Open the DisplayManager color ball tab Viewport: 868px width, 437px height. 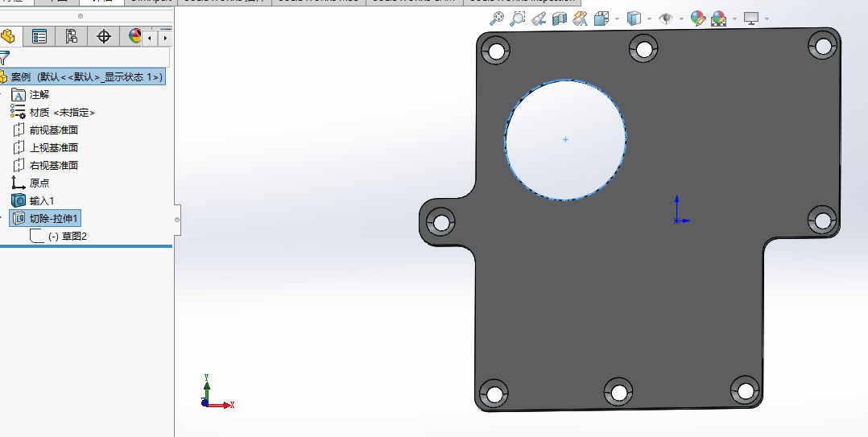tap(134, 36)
